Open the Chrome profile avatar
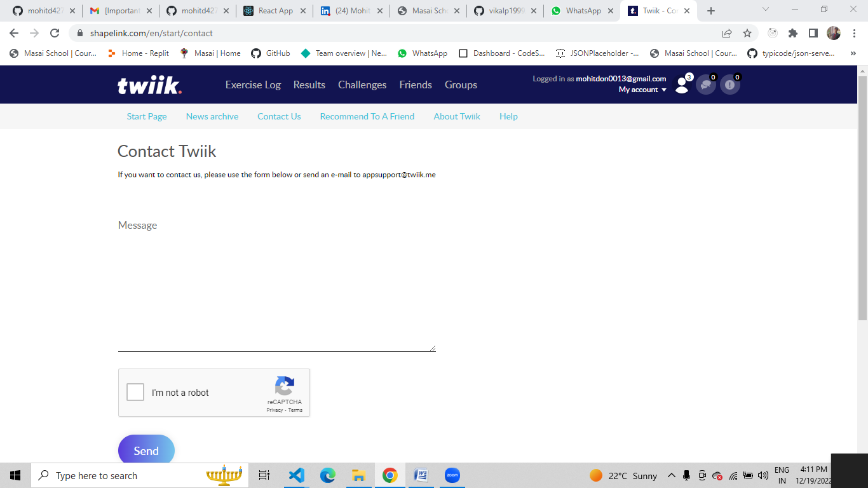 834,32
